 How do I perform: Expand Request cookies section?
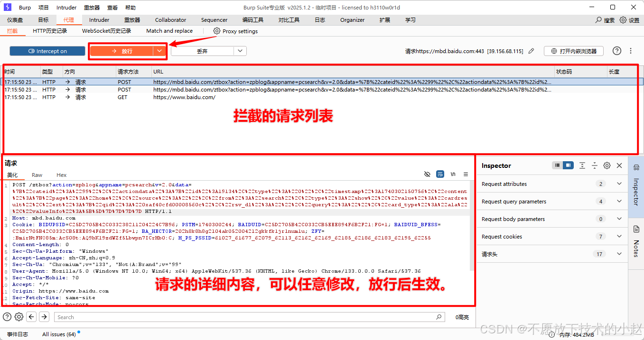(x=619, y=237)
